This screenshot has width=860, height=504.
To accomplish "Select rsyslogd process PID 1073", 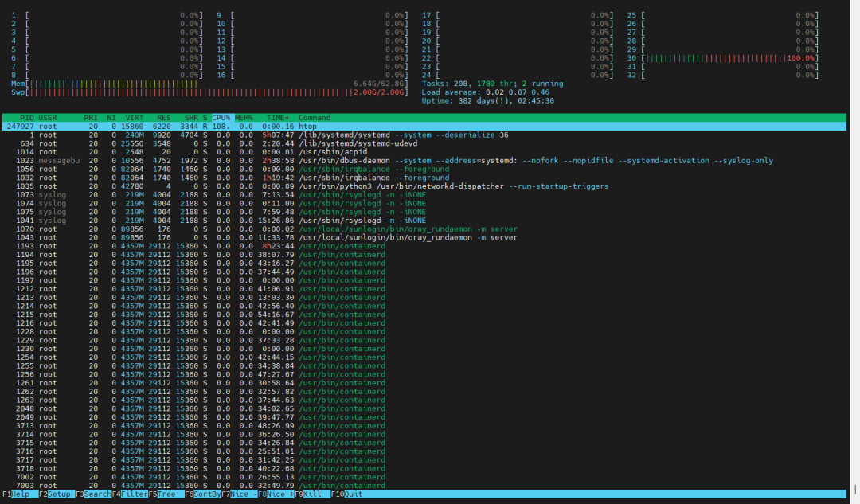I will coord(424,195).
